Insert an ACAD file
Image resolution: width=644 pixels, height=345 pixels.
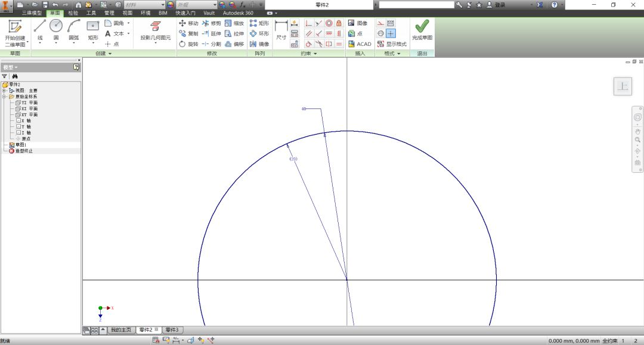pyautogui.click(x=360, y=44)
